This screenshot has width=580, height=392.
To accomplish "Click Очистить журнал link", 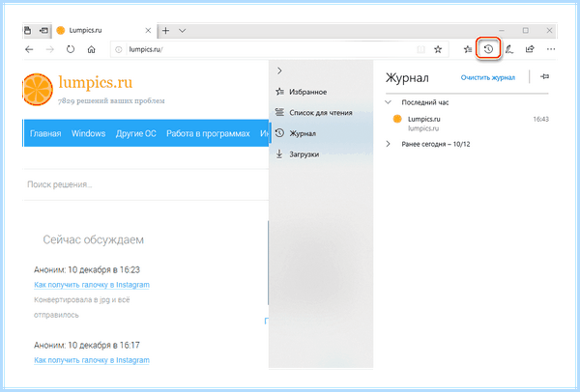I will pyautogui.click(x=487, y=77).
